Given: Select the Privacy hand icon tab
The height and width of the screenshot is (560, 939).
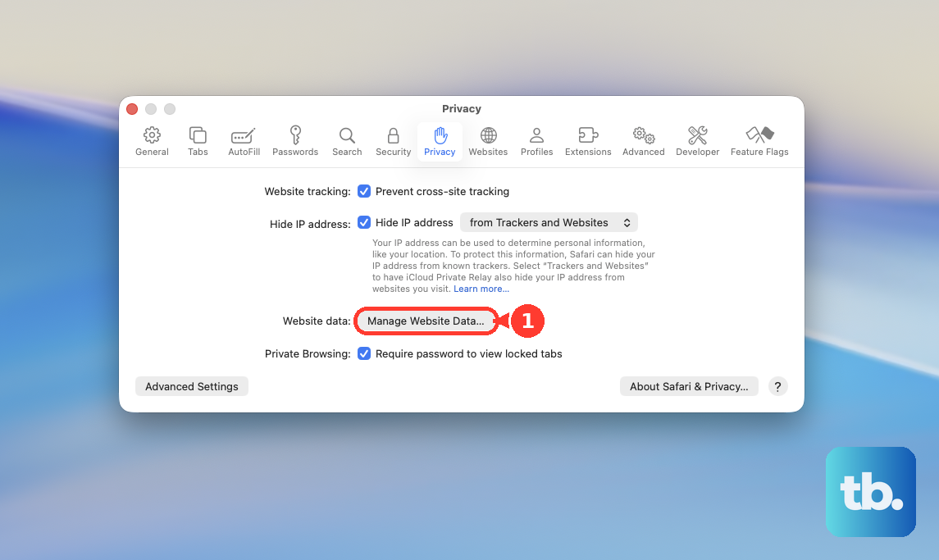Looking at the screenshot, I should point(440,141).
